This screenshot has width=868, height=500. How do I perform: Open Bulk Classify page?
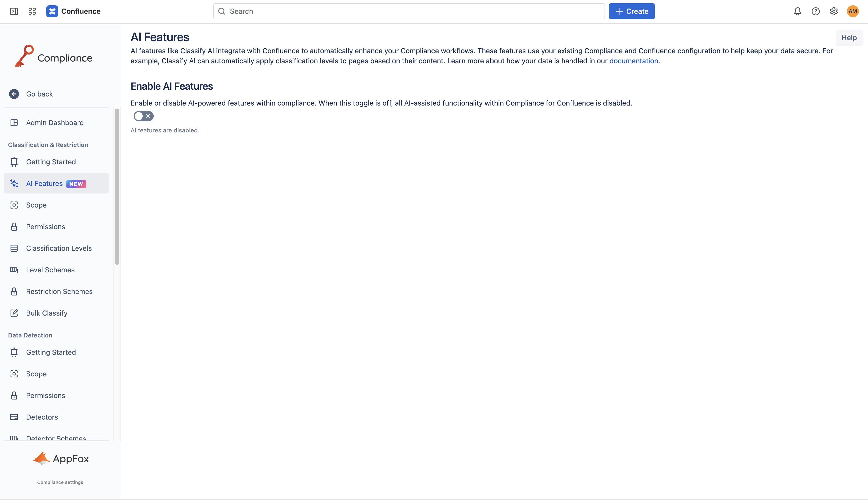(47, 313)
